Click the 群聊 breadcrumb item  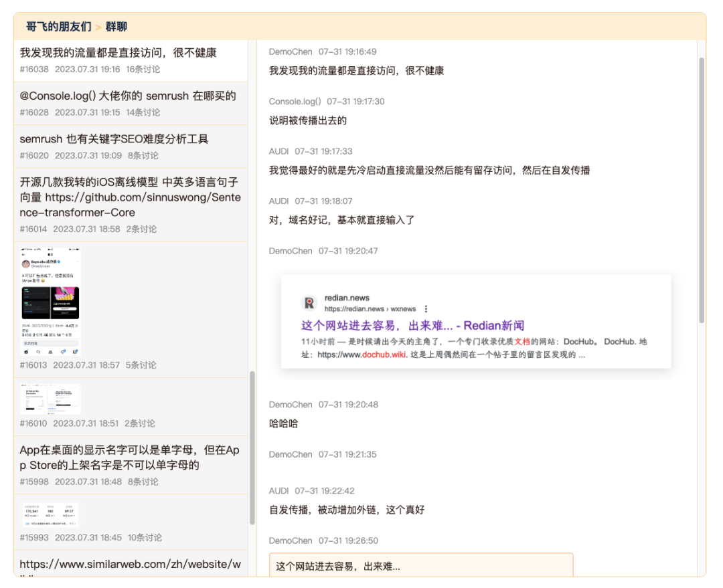pos(116,27)
